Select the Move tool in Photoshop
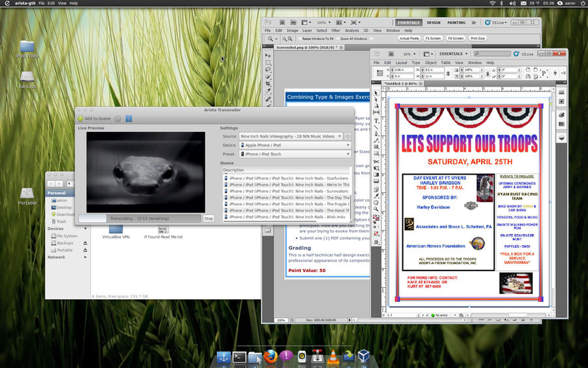Viewport: 588px width, 368px height. pos(268,55)
